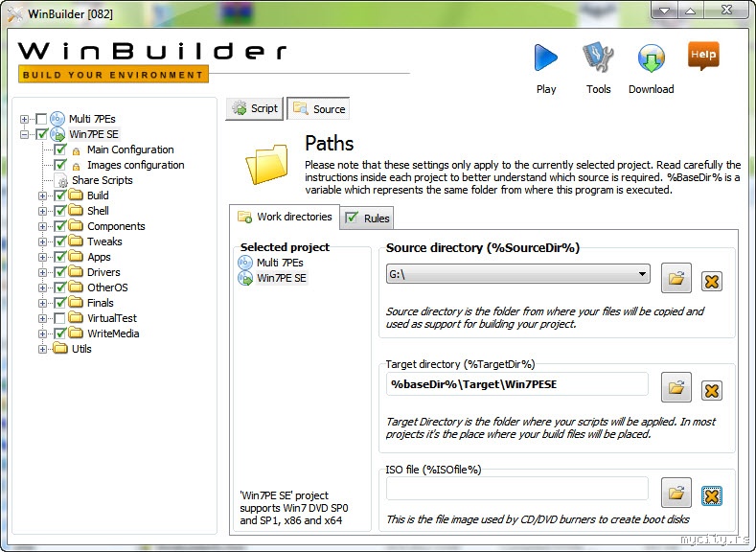Select the Share Scripts tree item
The image size is (756, 552).
[x=103, y=180]
